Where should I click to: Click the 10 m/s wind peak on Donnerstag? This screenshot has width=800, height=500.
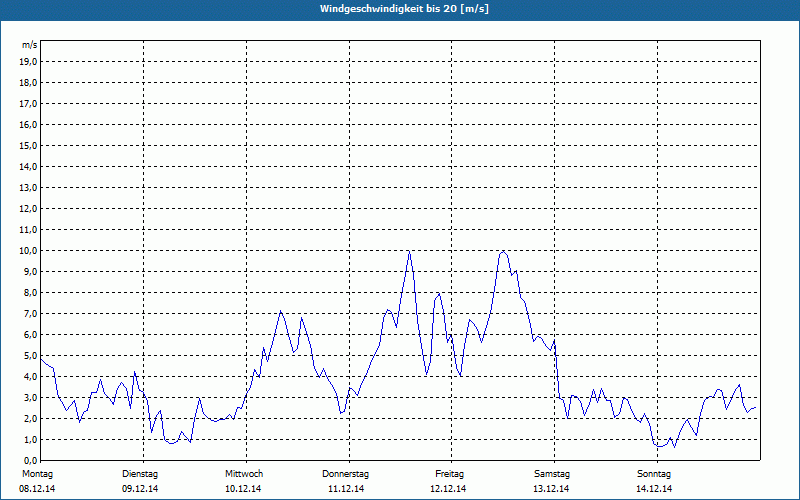click(409, 251)
